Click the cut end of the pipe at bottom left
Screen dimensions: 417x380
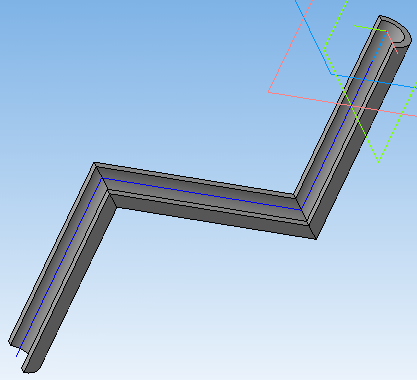click(x=24, y=357)
